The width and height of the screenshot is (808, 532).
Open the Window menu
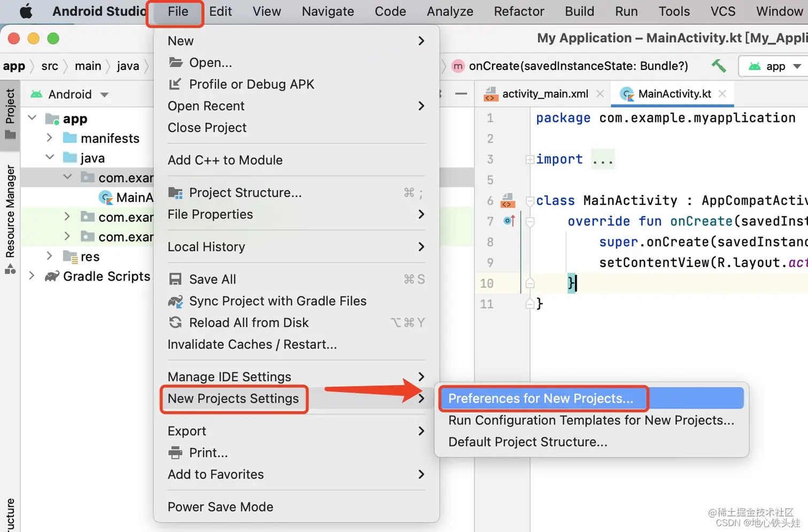pos(780,11)
